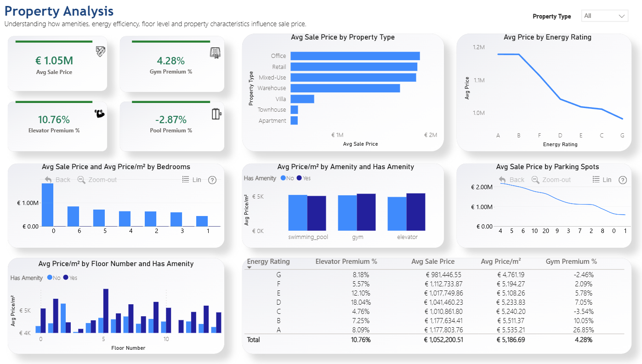Click Back button in Parking Spots chart

coord(511,180)
